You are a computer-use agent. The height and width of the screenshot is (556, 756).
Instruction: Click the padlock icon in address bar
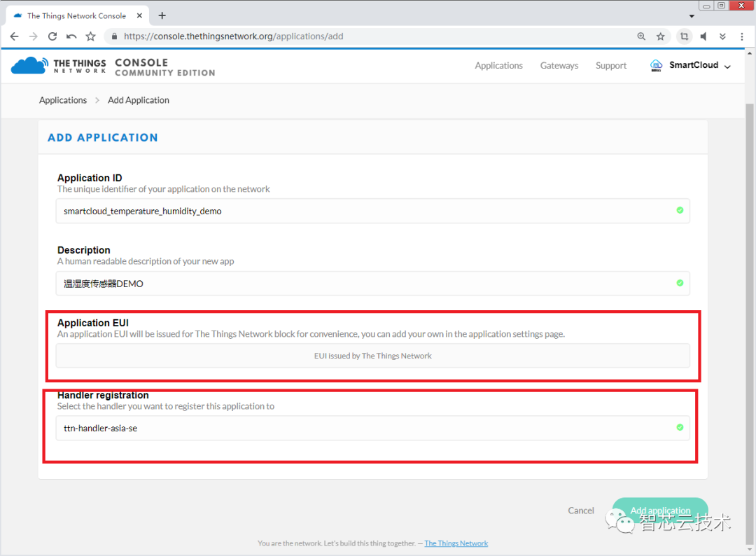114,36
